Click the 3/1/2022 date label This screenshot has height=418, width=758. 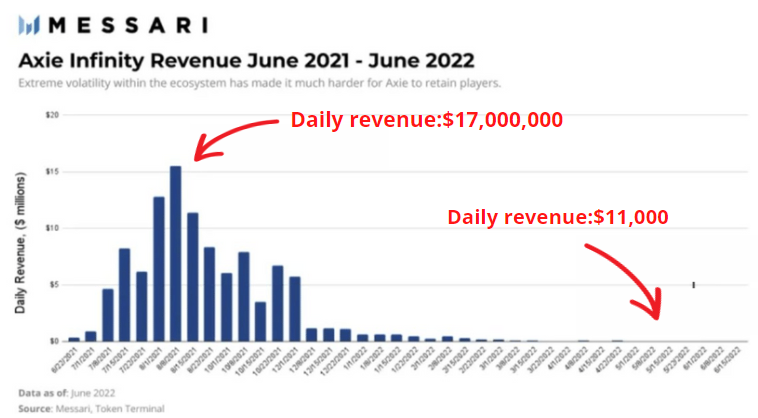click(492, 358)
